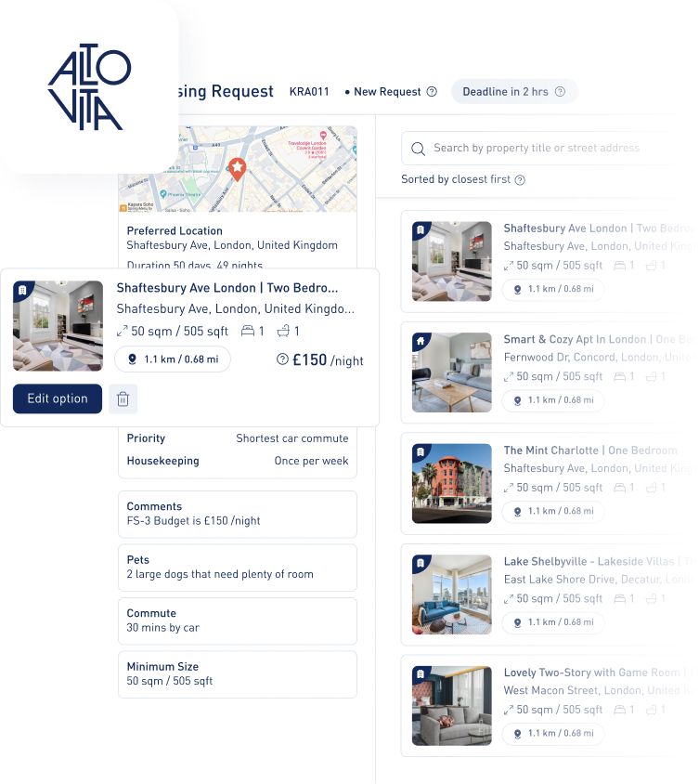Screen dimensions: 699x784
Task: Open the Shaftesbury Ave London listing title in results
Action: coord(602,229)
